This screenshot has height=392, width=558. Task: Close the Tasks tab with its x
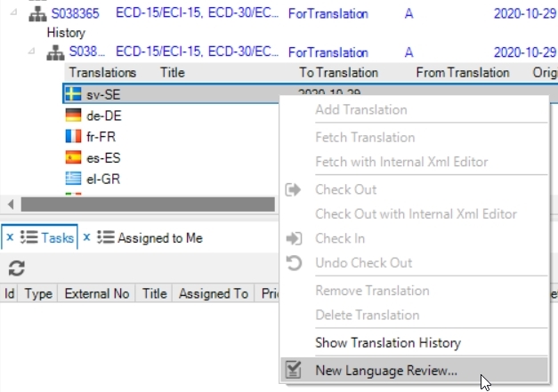point(8,237)
